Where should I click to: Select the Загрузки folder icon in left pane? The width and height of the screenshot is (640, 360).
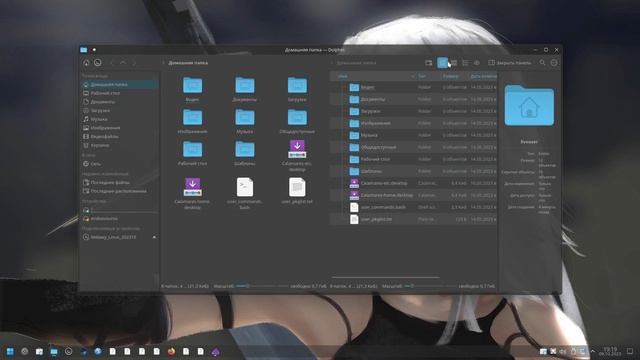(x=297, y=86)
